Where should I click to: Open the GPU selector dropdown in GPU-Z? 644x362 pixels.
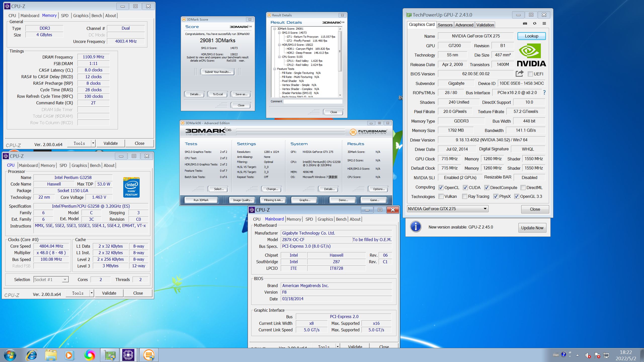coord(448,209)
